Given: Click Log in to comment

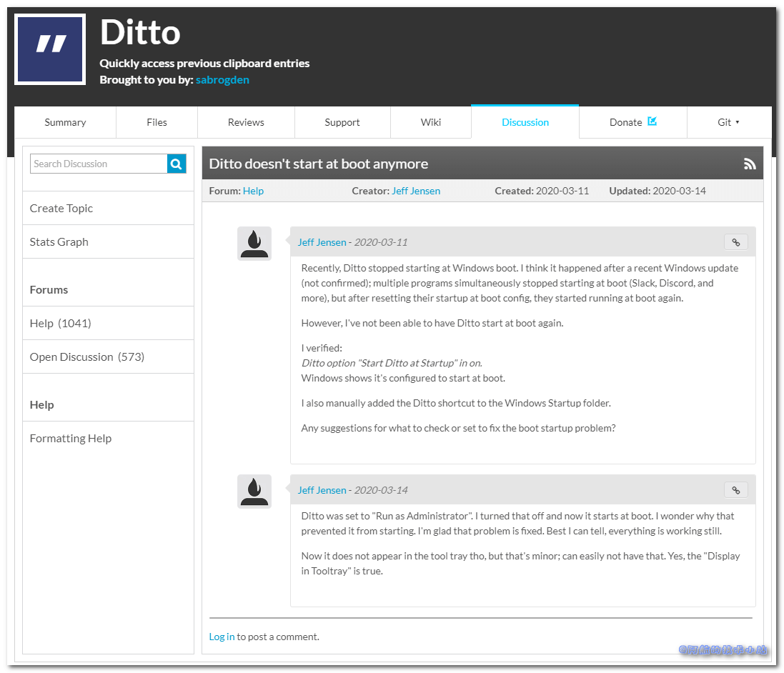Looking at the screenshot, I should click(x=221, y=636).
